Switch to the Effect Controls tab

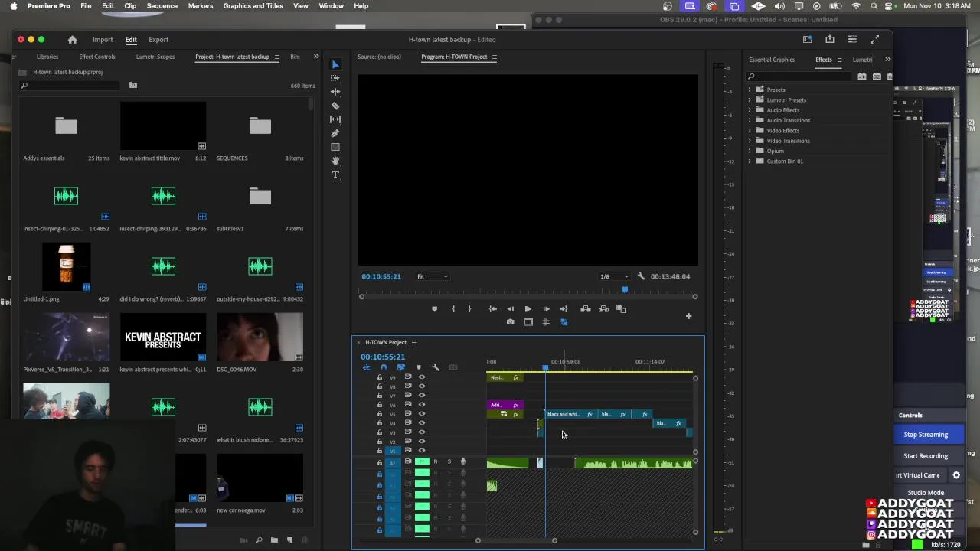(x=97, y=57)
